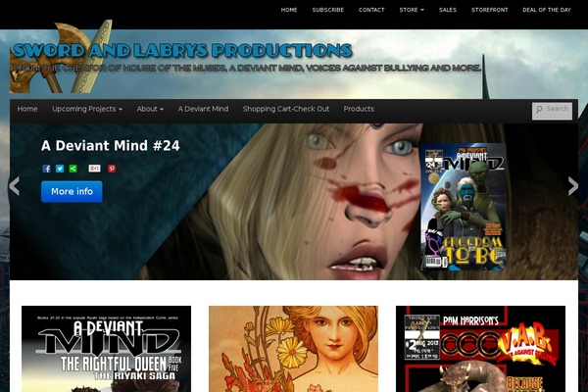Viewport: 588px width, 392px height.
Task: Open Deal of the Day
Action: pyautogui.click(x=547, y=10)
